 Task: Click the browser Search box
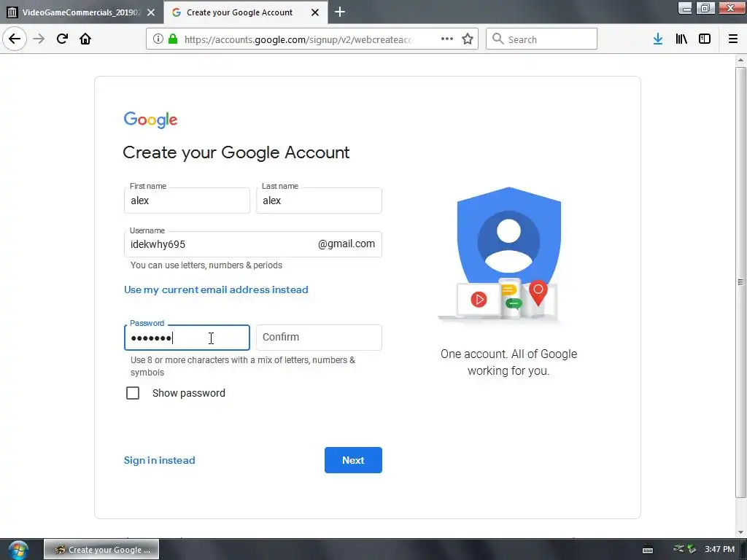point(541,39)
